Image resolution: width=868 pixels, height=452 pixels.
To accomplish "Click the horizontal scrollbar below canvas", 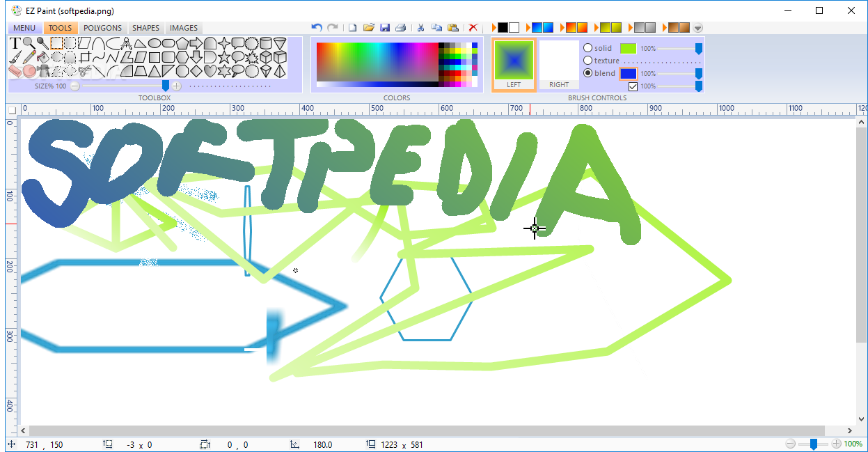I will (426, 430).
